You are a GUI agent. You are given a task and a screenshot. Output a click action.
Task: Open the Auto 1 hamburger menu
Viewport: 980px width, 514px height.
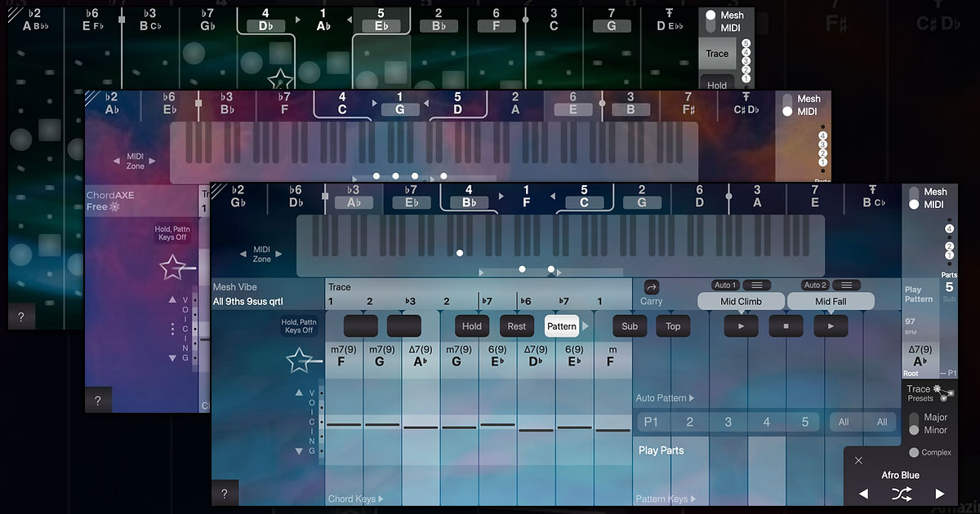[757, 285]
